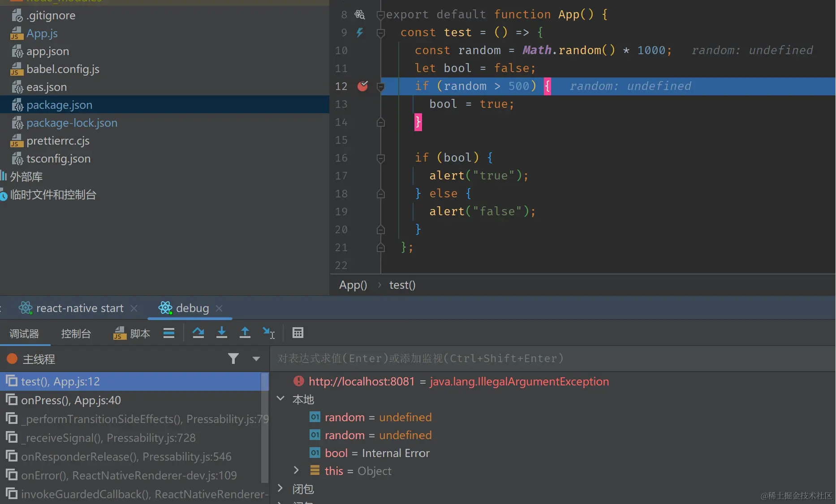Image resolution: width=836 pixels, height=504 pixels.
Task: Select the onError() ReactNativeRenderer-dev.js frame
Action: [x=131, y=475]
